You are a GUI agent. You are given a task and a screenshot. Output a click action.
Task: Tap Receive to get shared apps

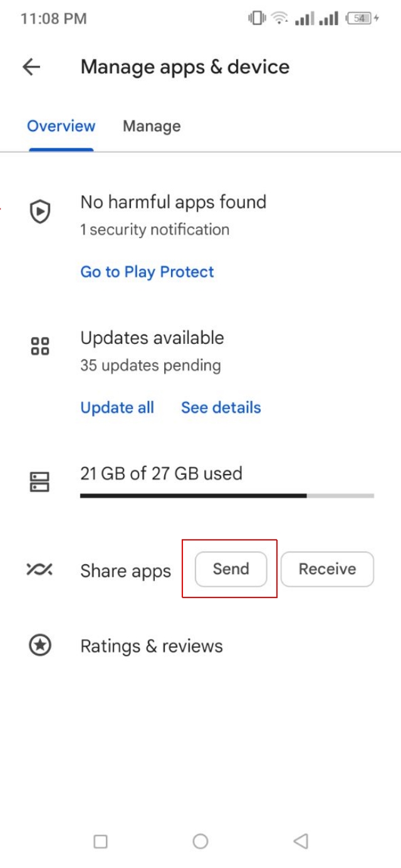click(x=327, y=569)
